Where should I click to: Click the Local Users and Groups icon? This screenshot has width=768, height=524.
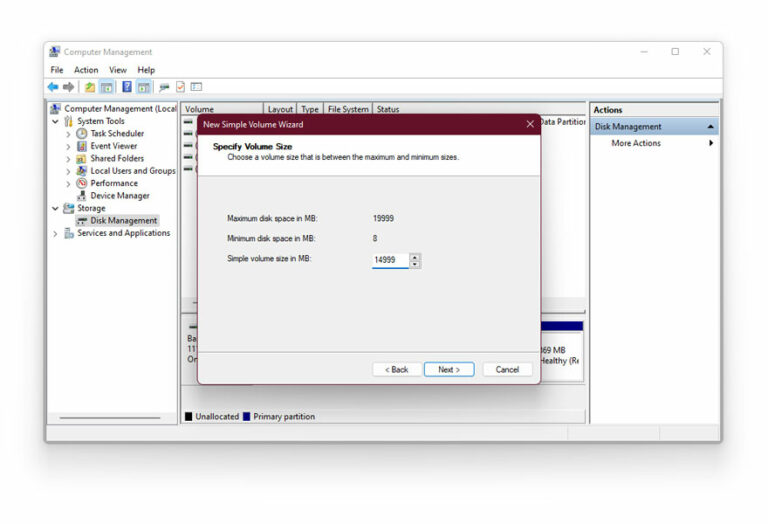82,171
